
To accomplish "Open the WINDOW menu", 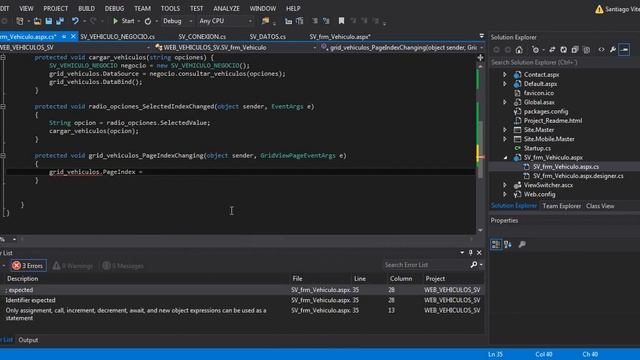I will coord(263,8).
